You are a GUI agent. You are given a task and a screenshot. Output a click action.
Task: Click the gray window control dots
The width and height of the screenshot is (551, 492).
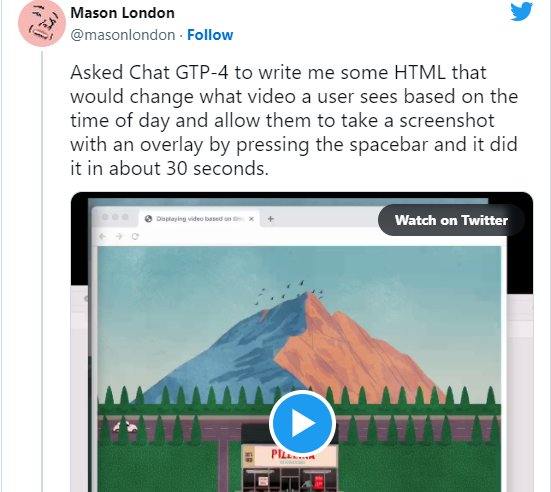[115, 217]
